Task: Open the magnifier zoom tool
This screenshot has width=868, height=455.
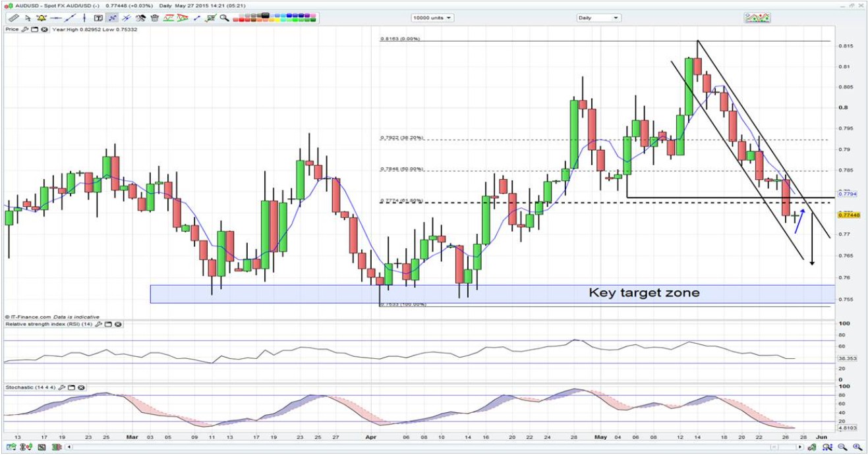Action: (224, 18)
